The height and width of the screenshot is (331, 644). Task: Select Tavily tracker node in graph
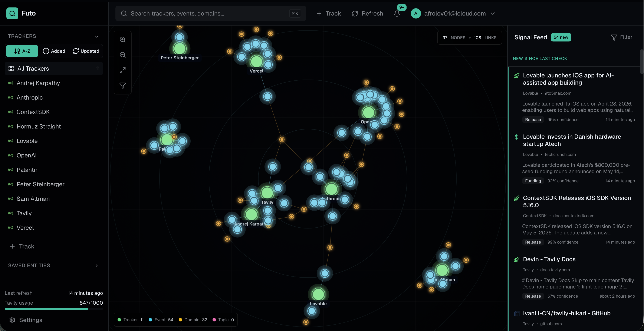tap(267, 193)
